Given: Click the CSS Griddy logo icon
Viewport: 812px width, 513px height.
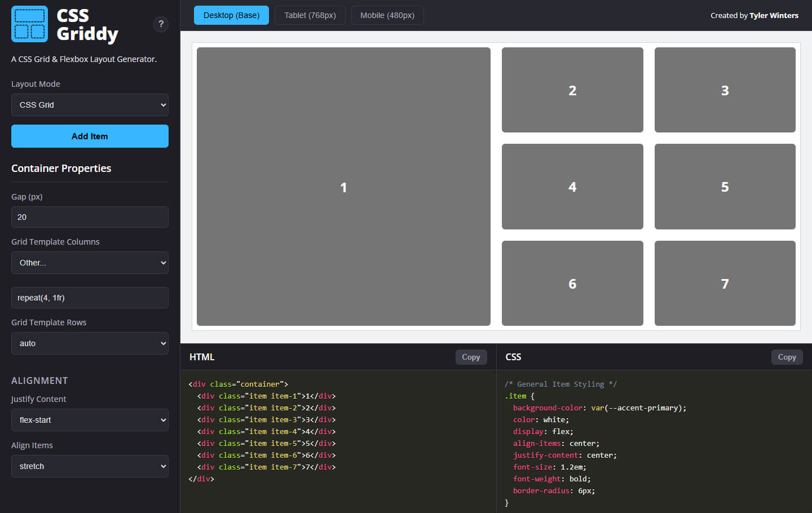Looking at the screenshot, I should pos(29,24).
